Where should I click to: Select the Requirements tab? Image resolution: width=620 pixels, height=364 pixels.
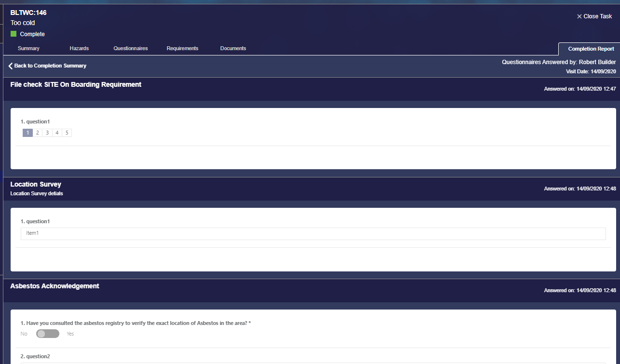(x=182, y=48)
